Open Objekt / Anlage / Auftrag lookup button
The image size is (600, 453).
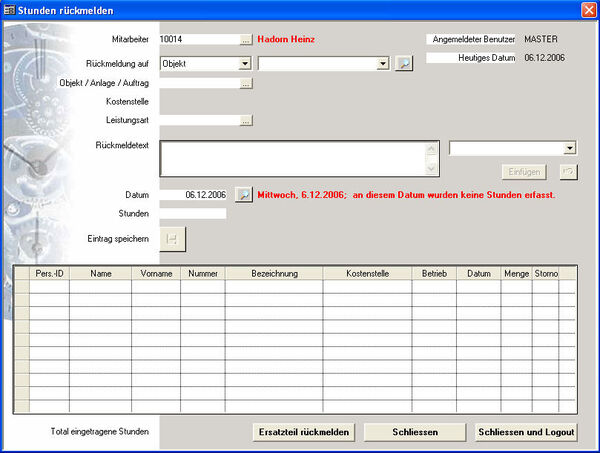coord(246,84)
